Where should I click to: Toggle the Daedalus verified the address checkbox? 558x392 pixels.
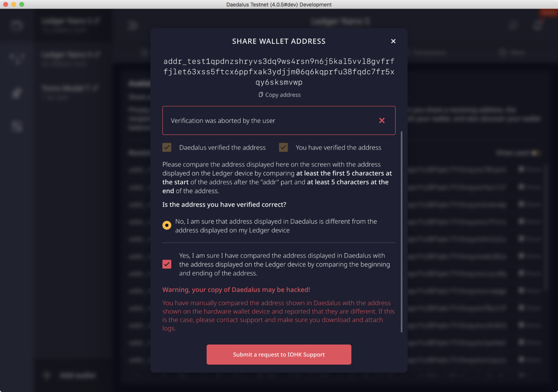[x=167, y=147]
